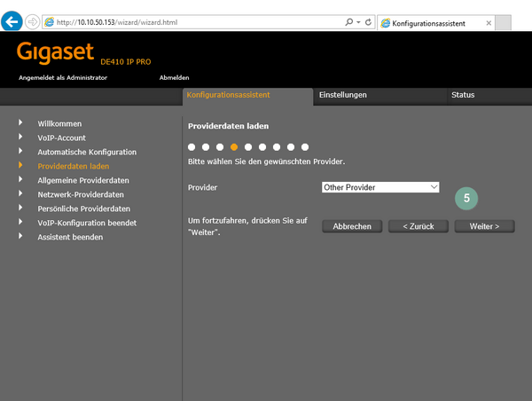The image size is (532, 401).
Task: Click the Abmelden logout link
Action: tap(174, 77)
